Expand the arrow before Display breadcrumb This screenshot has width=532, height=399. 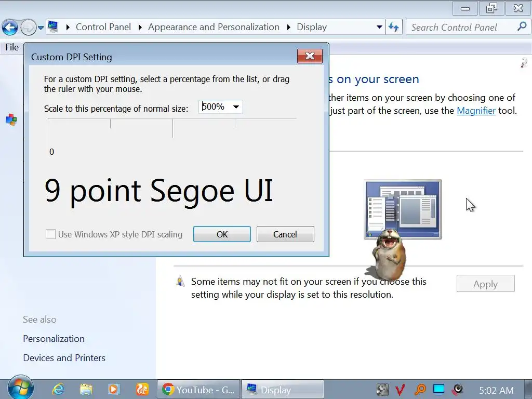click(288, 27)
